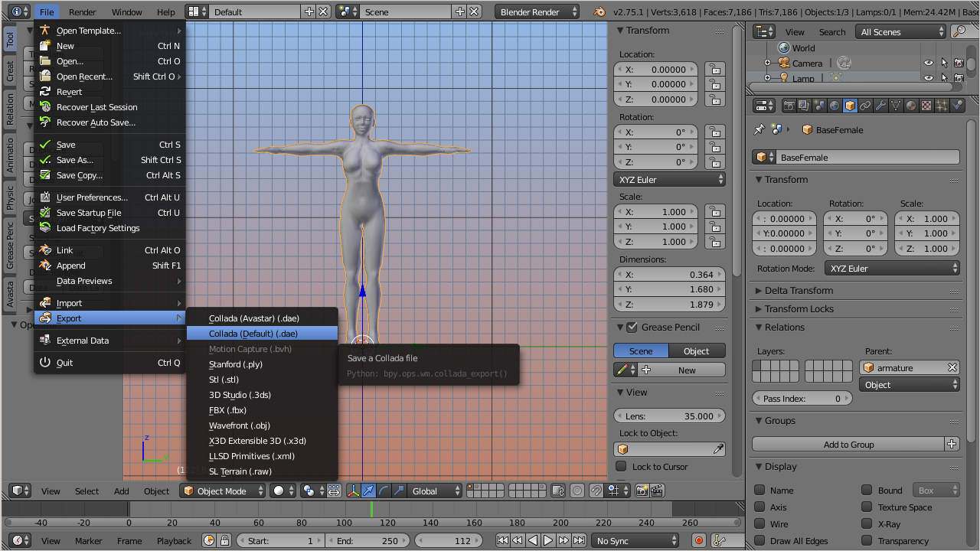Switch to the Render camera properties tab
Screen dimensions: 980x551
(789, 106)
